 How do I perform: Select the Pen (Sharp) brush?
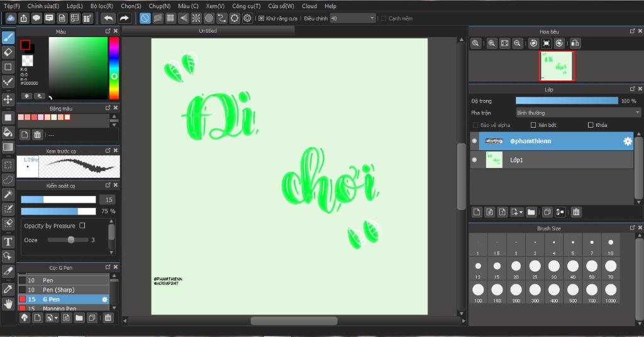(x=64, y=290)
